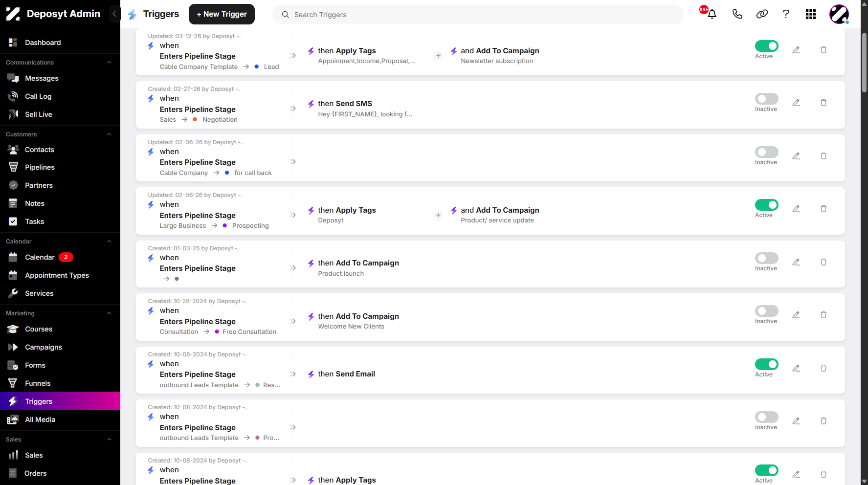Viewport: 868px width, 485px height.
Task: Collapse the sidebar with the arrow
Action: point(114,14)
